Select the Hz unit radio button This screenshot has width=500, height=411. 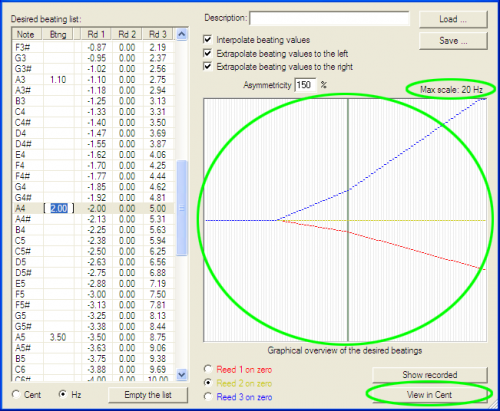62,395
